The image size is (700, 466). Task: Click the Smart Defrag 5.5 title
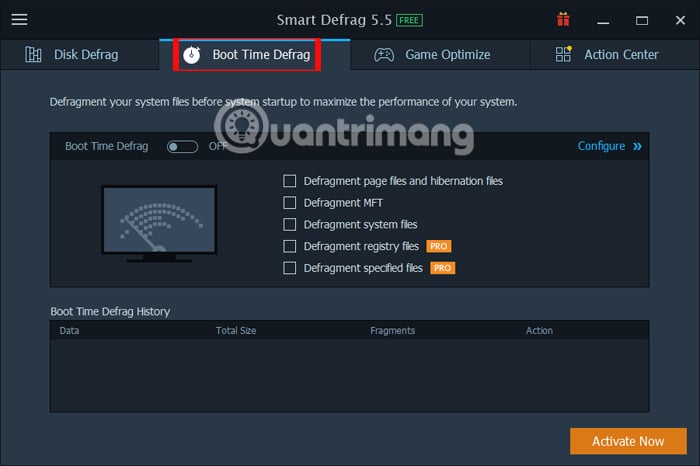[334, 20]
